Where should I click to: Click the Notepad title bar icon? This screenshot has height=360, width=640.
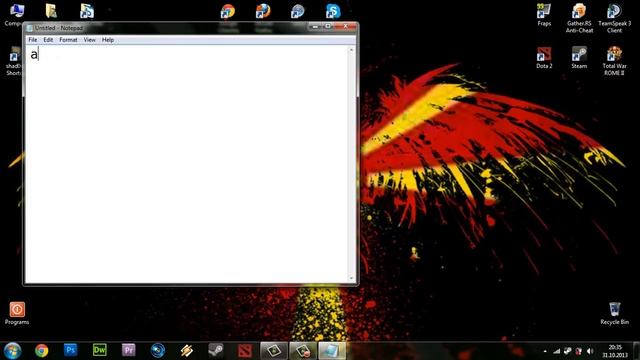[30, 28]
